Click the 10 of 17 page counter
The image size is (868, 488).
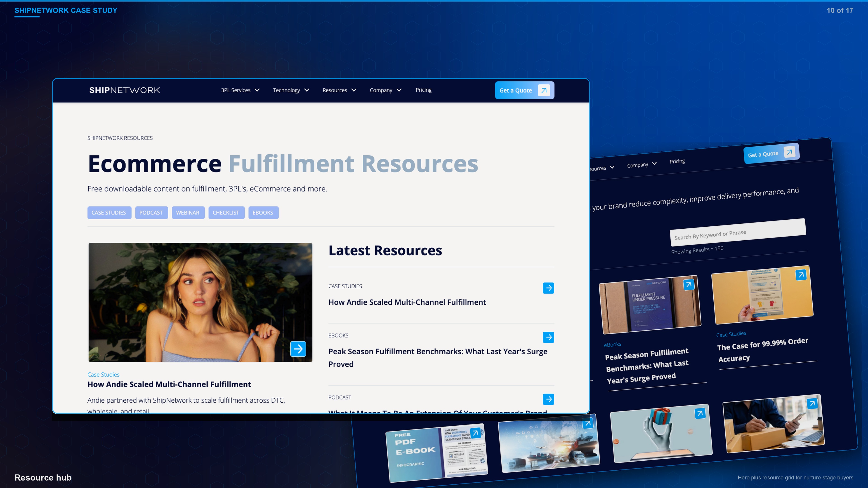[840, 10]
